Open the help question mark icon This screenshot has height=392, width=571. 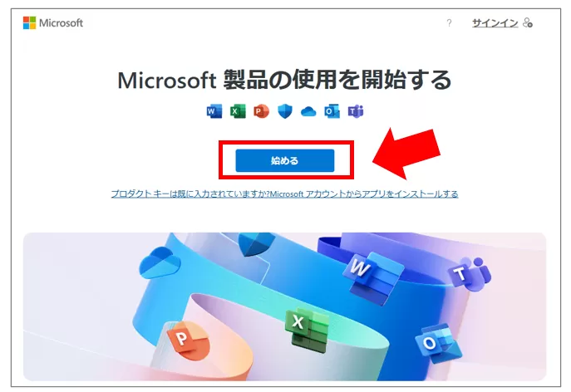coord(449,23)
